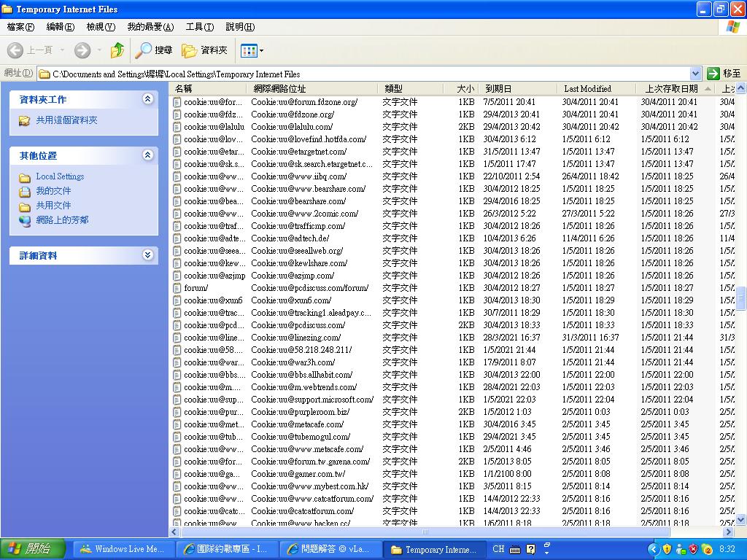Click the Up folder icon in toolbar

click(117, 50)
